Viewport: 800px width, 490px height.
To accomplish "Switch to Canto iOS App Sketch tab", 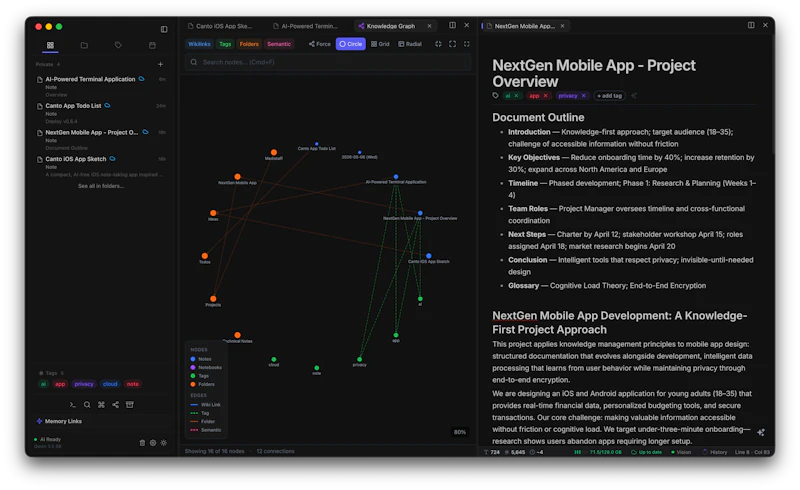I will (220, 26).
